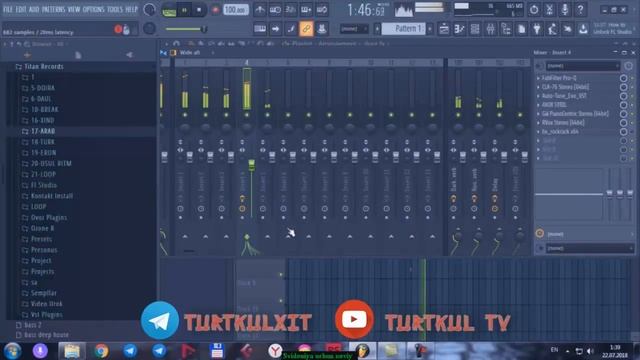
Task: Pause playback with the transport pause button
Action: (184, 10)
